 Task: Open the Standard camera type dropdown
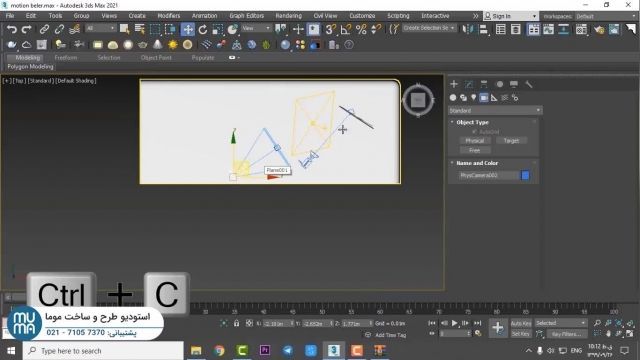click(495, 111)
